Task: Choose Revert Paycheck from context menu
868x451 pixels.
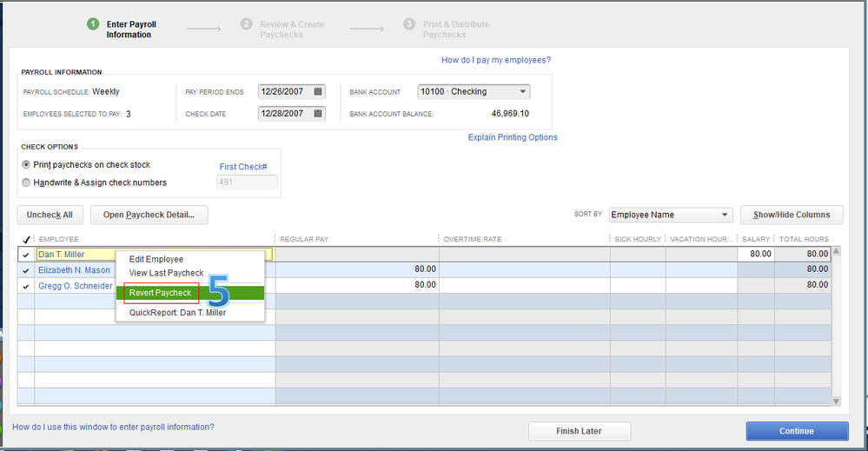Action: tap(161, 293)
